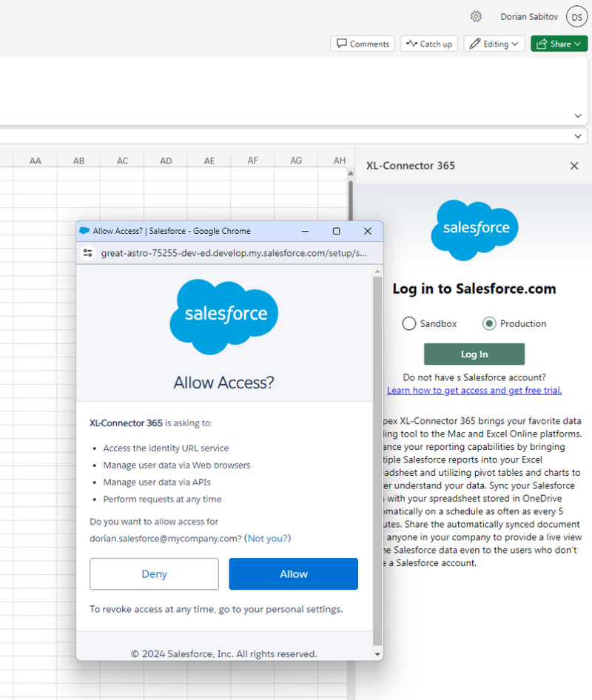Screen dimensions: 592x700
Task: Open the Comments pane
Action: [x=363, y=44]
